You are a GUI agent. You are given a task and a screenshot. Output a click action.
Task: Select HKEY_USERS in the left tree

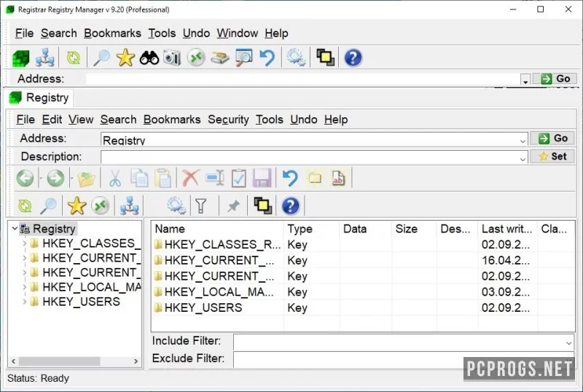click(81, 302)
